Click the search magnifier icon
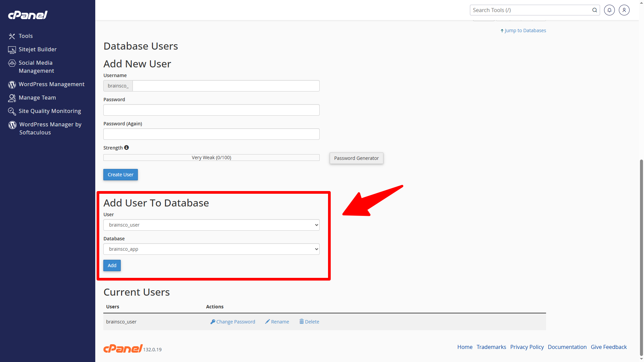 click(594, 10)
